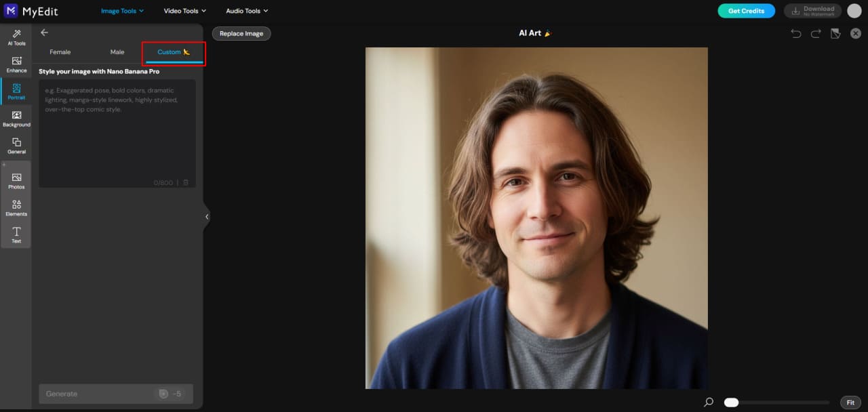Click the Generate button
Viewport: 868px width, 412px height.
pyautogui.click(x=115, y=394)
